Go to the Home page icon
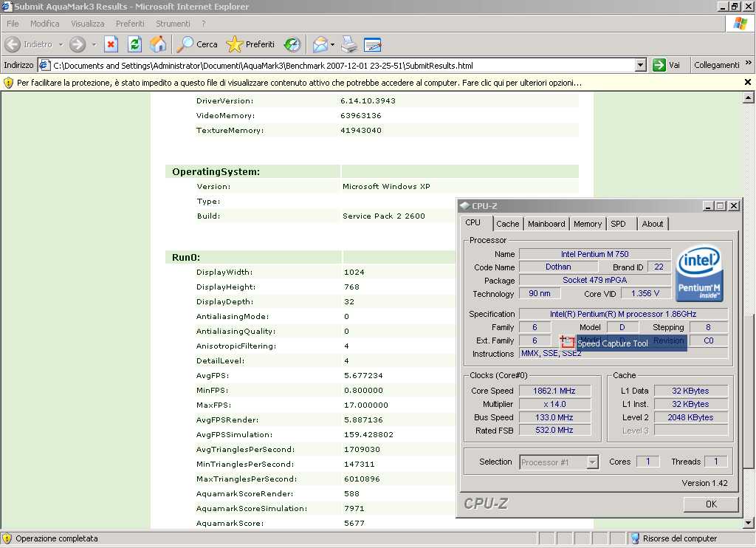Screen dimensions: 756x548 coord(158,44)
